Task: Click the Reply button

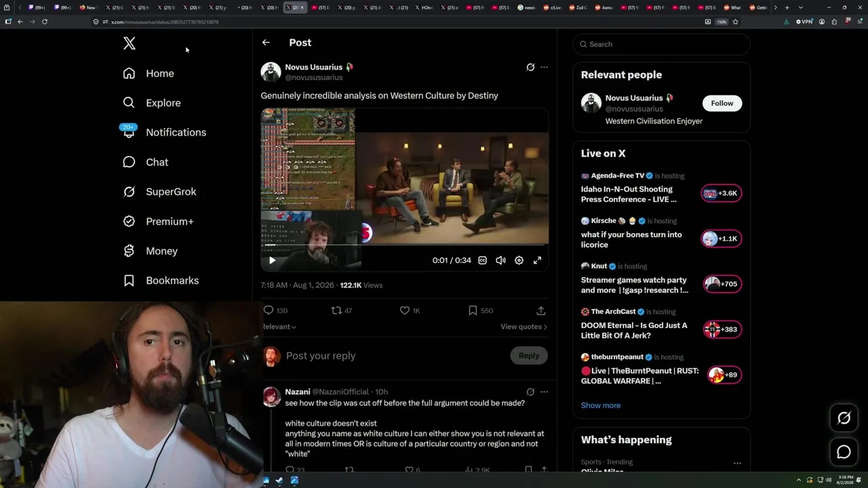Action: pos(529,356)
